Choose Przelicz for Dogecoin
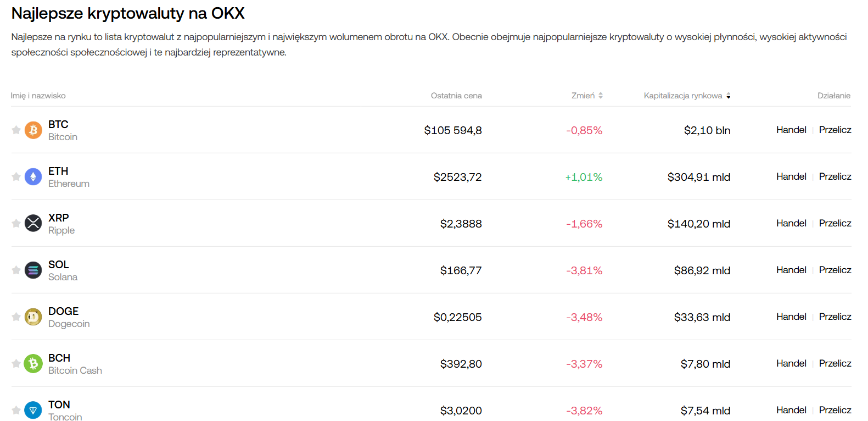This screenshot has height=421, width=868. tap(835, 317)
